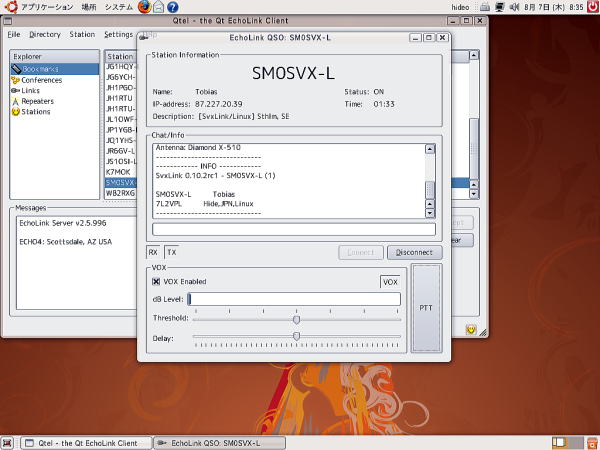Select station JH1PGO in the list
This screenshot has height=450, width=600.
pyautogui.click(x=120, y=88)
